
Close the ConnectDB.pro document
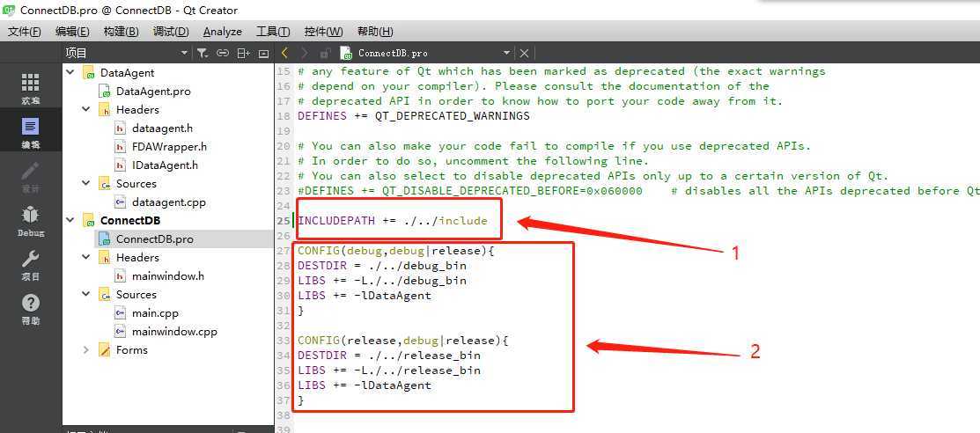point(525,54)
